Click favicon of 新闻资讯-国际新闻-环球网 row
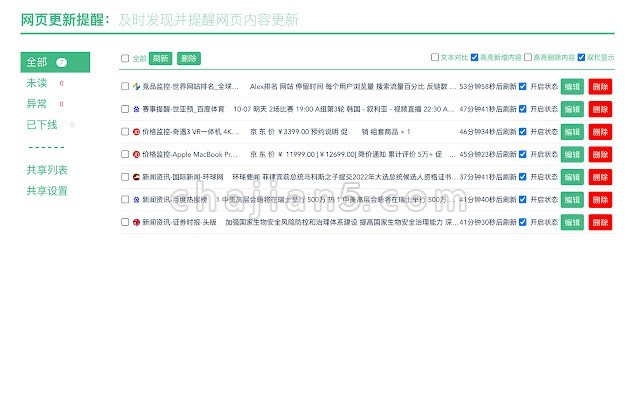Viewport: 640px width, 400px height. point(136,177)
